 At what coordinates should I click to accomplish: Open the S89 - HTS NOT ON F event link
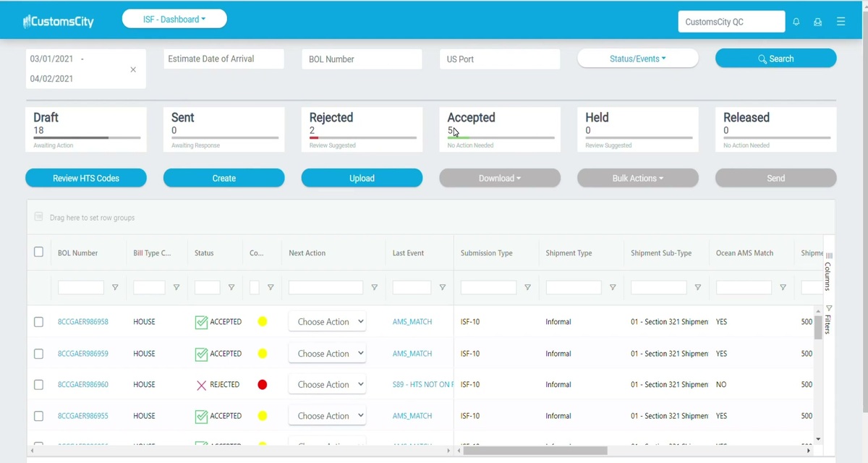coord(423,385)
